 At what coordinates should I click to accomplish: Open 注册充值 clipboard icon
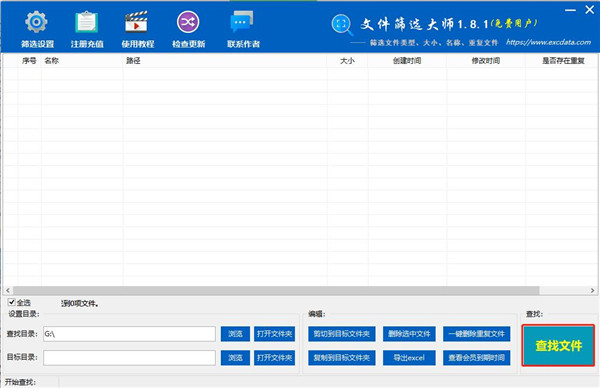coord(86,22)
